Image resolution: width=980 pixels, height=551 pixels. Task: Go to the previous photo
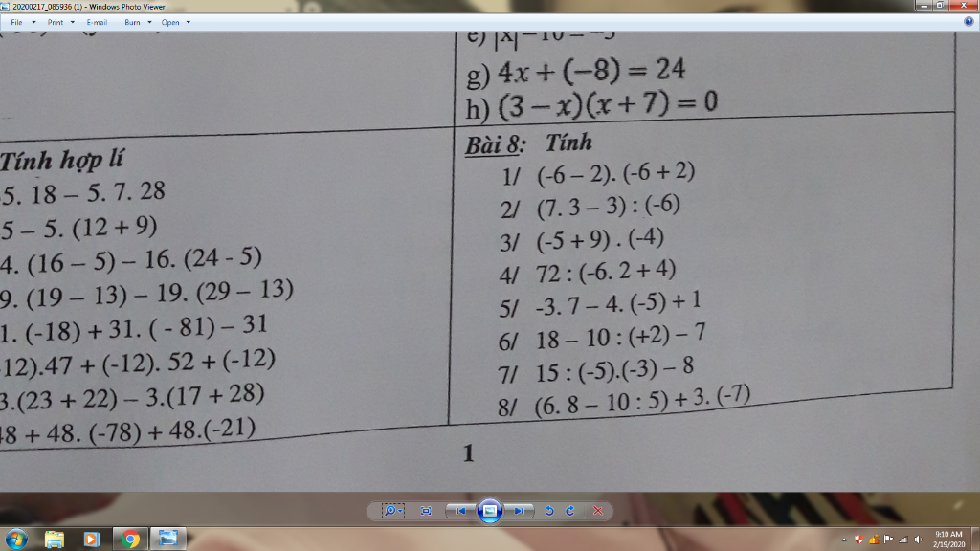pyautogui.click(x=460, y=511)
